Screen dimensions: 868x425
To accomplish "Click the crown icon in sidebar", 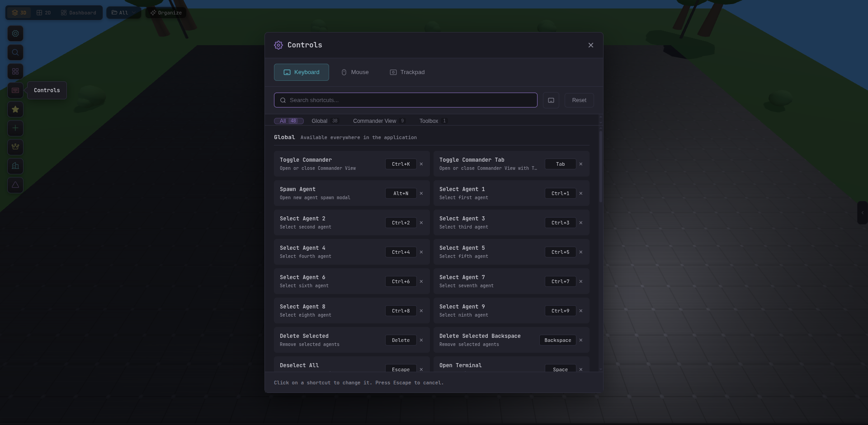I will tap(15, 147).
